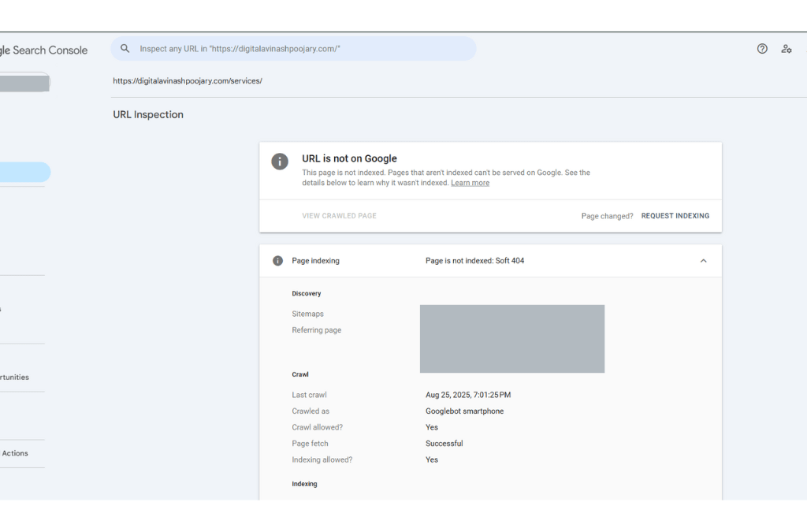This screenshot has height=532, width=807.
Task: Collapse the Page indexing section using the chevron
Action: click(x=703, y=260)
